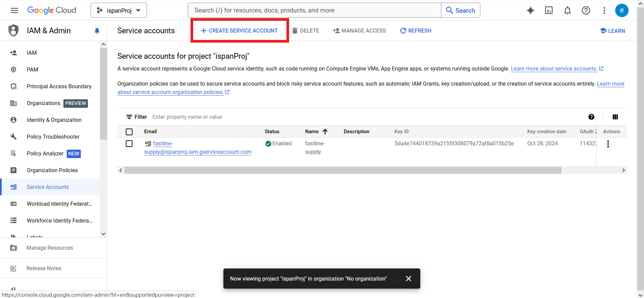
Task: Click the sidebar scrollbar down arrow
Action: click(103, 234)
